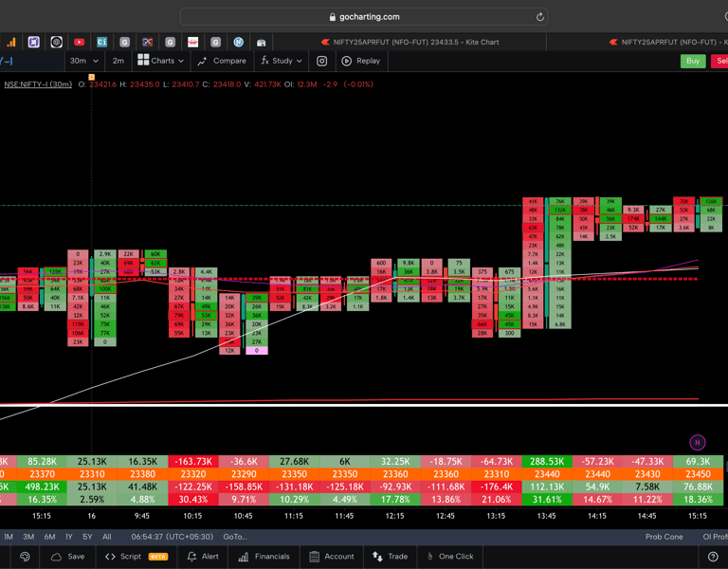Screen dimensions: 728x569
Task: Click the gocharting.com address bar
Action: pos(364,17)
